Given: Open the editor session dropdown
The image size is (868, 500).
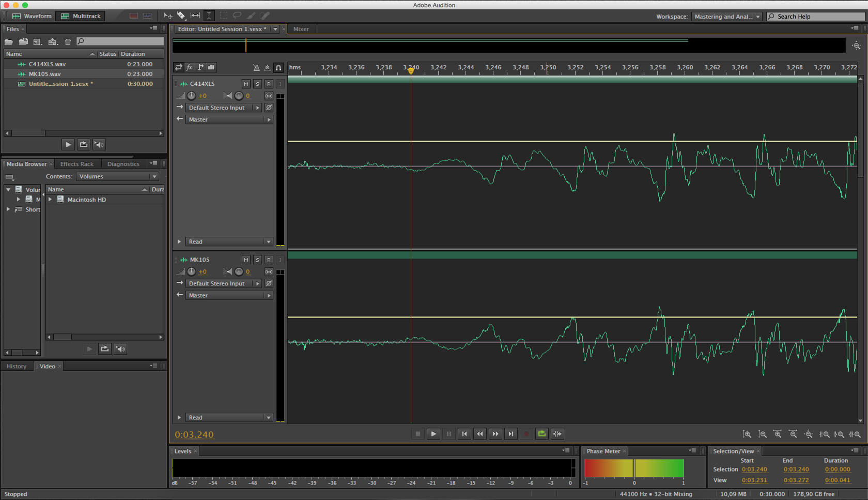Looking at the screenshot, I should [x=275, y=29].
